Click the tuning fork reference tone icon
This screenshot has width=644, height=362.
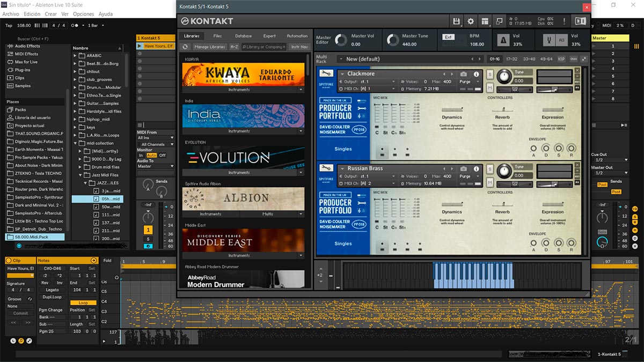pyautogui.click(x=548, y=40)
